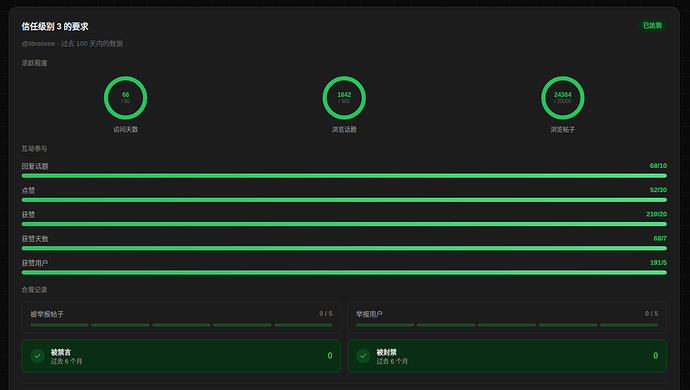The image size is (690, 390).
Task: Click the 点赞 progress bar
Action: tap(344, 200)
